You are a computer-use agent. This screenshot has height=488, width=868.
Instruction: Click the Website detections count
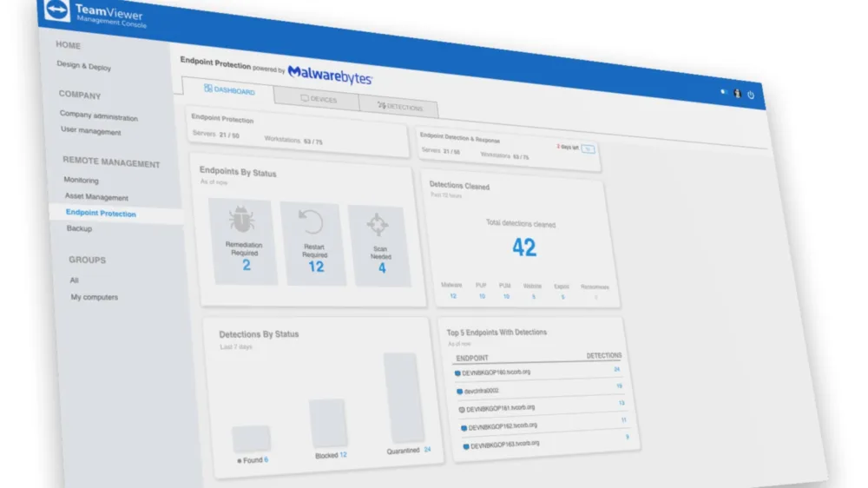pyautogui.click(x=534, y=298)
